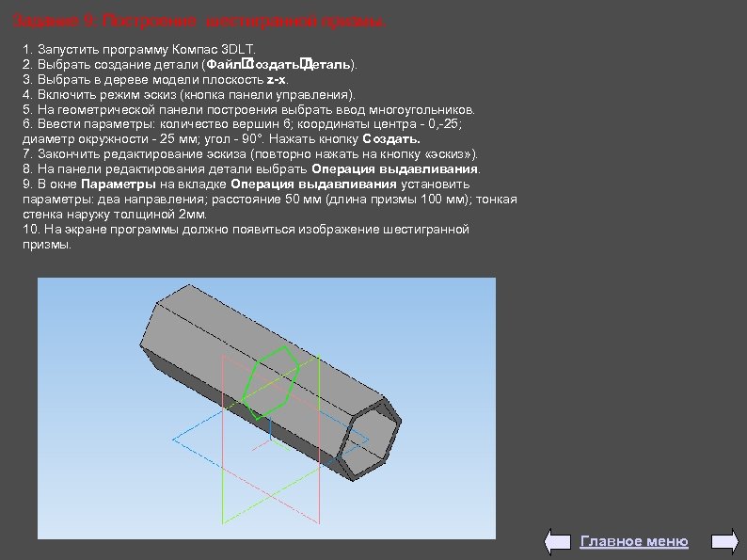Click the bold word 'Параметры' in step 9
This screenshot has height=560, width=747.
pos(119,184)
